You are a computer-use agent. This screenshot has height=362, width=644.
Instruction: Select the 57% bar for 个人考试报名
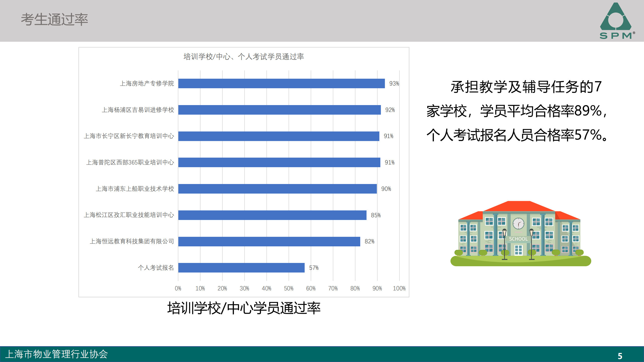coord(241,268)
